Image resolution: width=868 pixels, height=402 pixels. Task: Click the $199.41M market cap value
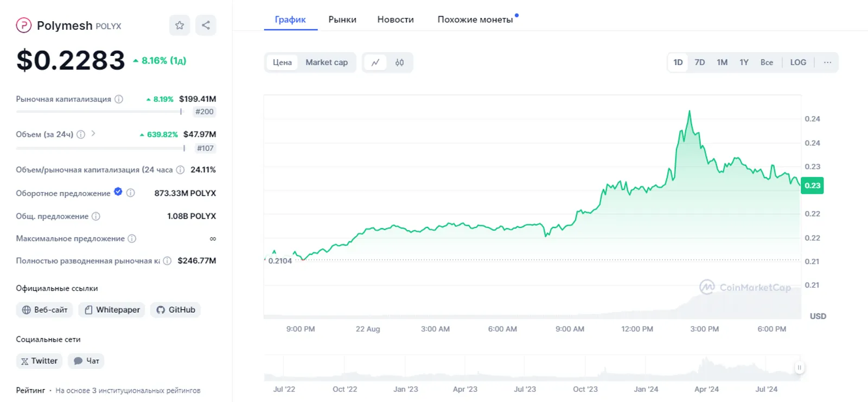197,99
